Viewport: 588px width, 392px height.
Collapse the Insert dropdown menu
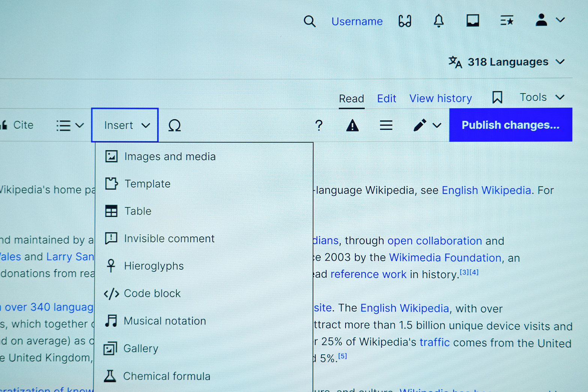click(x=125, y=125)
